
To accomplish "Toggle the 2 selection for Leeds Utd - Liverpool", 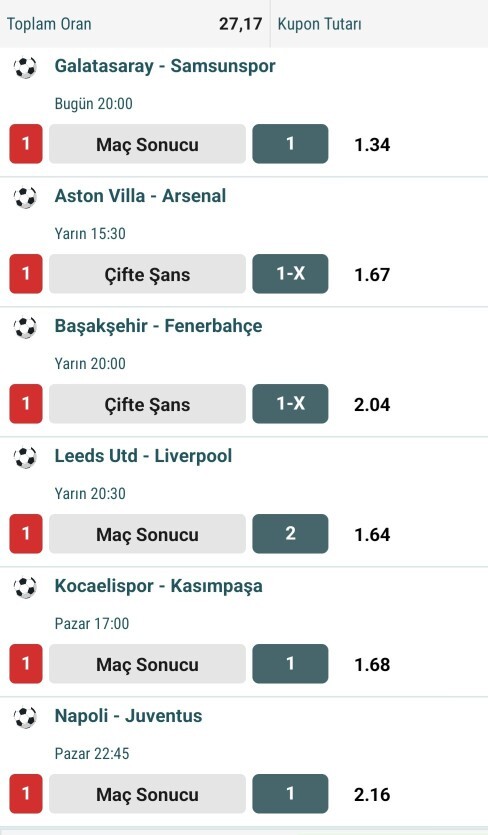I will [x=290, y=534].
